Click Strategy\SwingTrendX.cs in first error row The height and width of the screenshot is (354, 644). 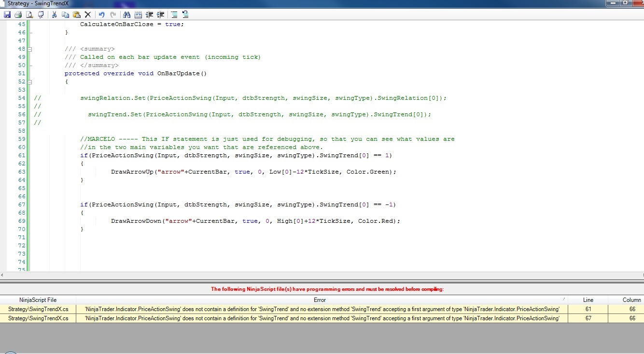pyautogui.click(x=38, y=309)
